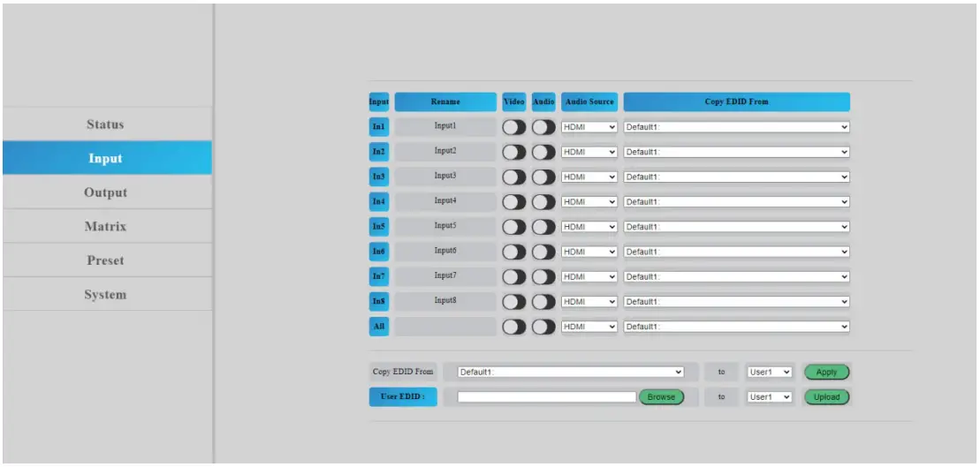Viewport: 980px width, 467px height.
Task: Toggle the Audio switch in the All row
Action: click(x=543, y=327)
